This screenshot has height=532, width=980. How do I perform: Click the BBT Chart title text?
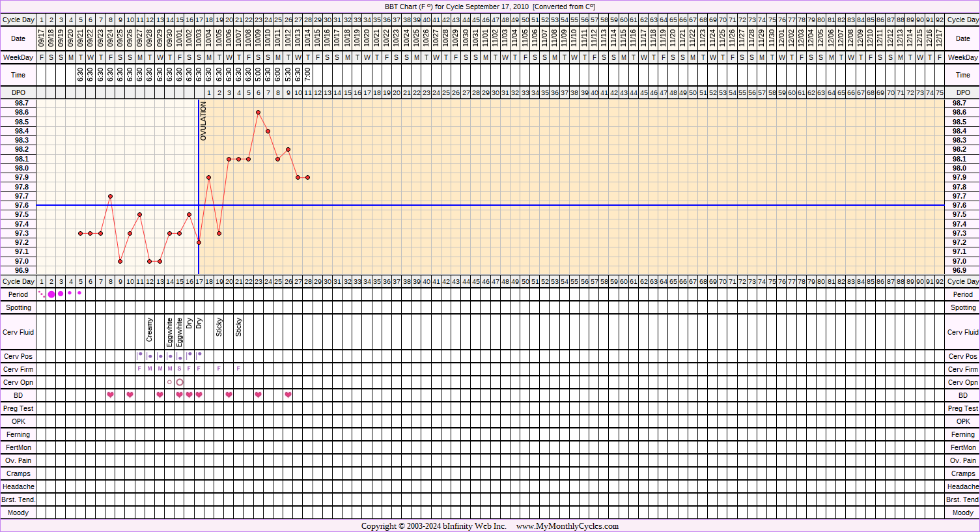(490, 7)
